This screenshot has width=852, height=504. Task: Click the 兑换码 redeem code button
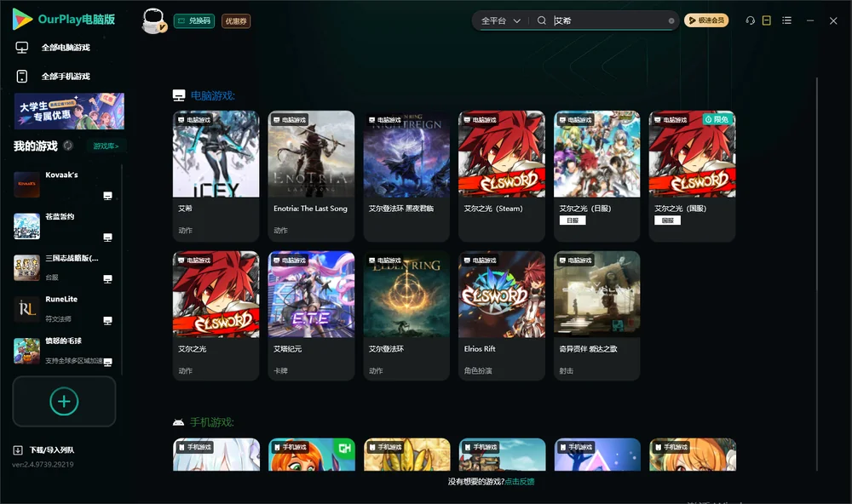tap(194, 21)
